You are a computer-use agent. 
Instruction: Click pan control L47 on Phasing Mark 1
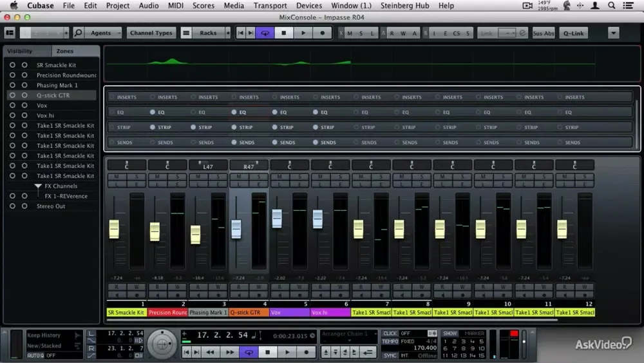point(208,165)
